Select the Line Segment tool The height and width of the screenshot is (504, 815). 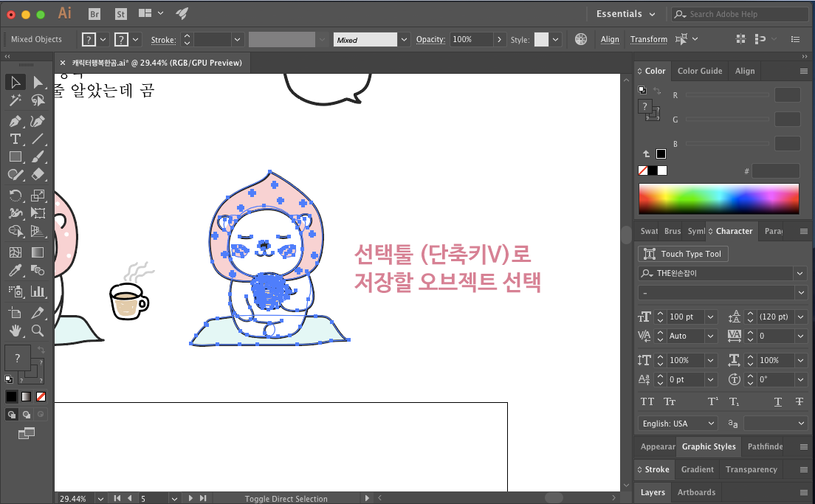coord(38,139)
